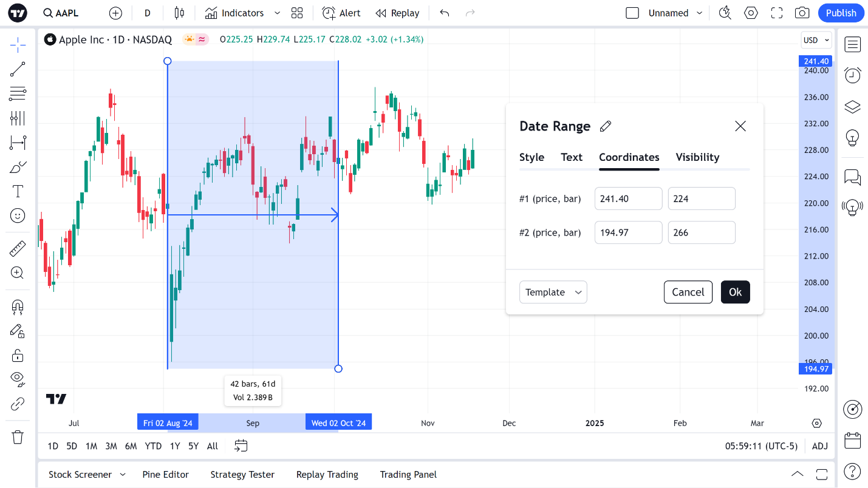Screen dimensions: 868x488
Task: Open the Indicators dialog
Action: coord(234,13)
